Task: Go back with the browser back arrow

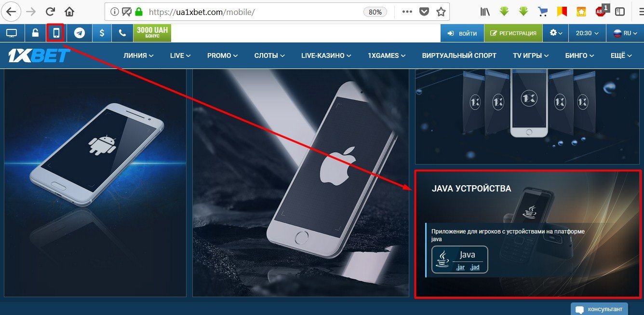Action: [11, 11]
